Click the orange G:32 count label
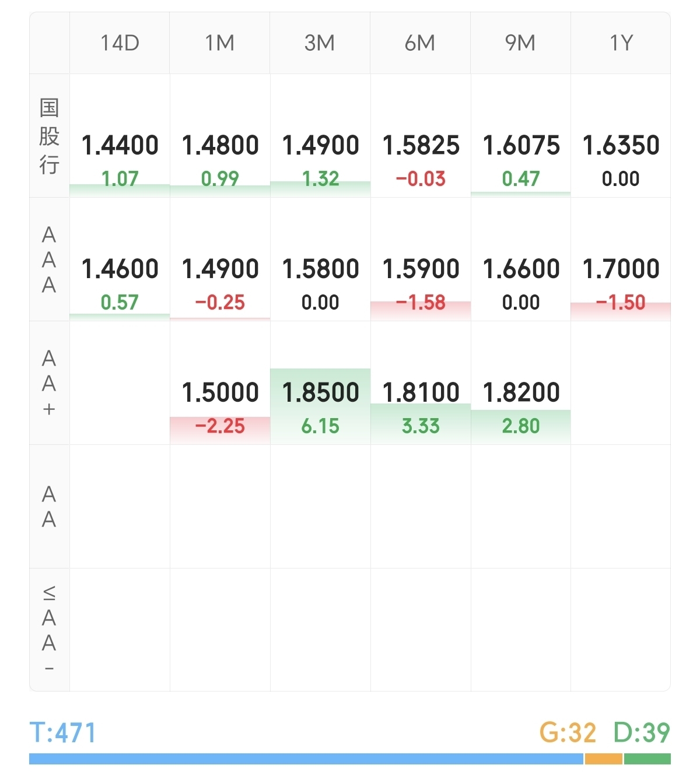700x772 pixels. tap(568, 732)
